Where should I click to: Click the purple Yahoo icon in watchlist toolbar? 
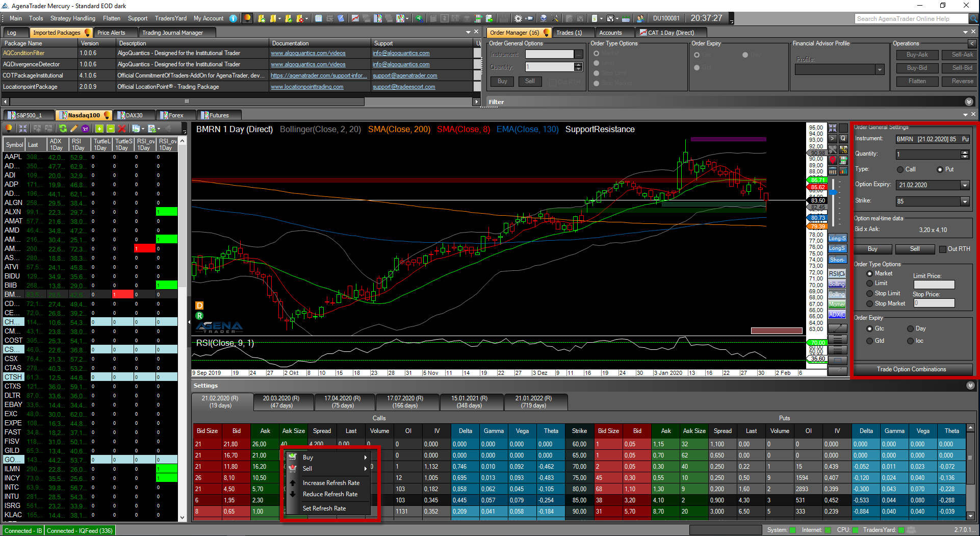85,129
